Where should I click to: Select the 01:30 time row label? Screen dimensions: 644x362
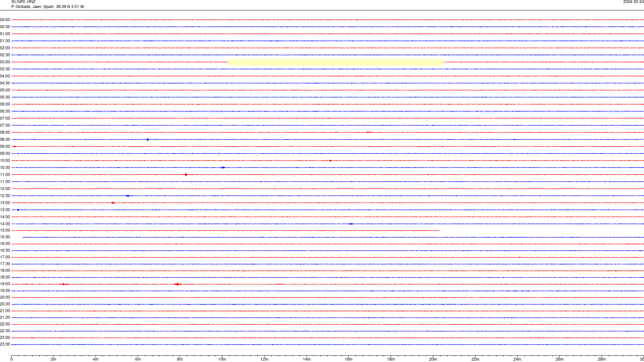coord(5,41)
